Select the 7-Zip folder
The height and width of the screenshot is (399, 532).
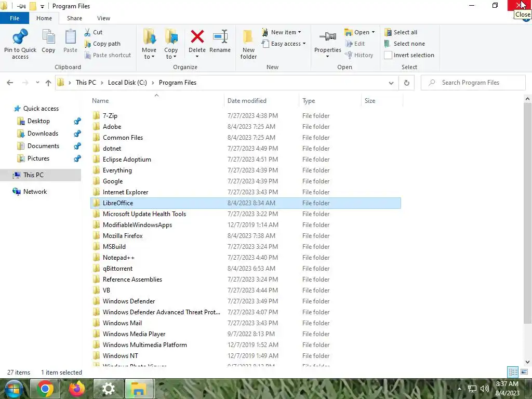[246, 116]
